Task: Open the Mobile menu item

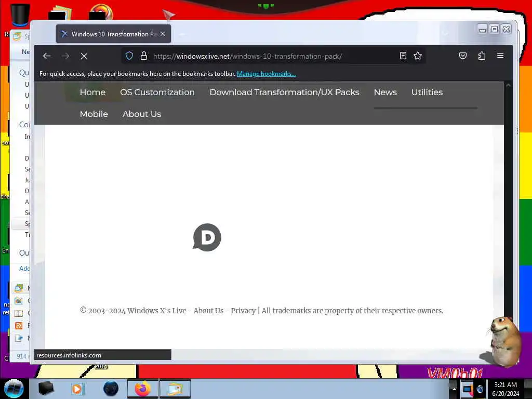Action: click(94, 114)
